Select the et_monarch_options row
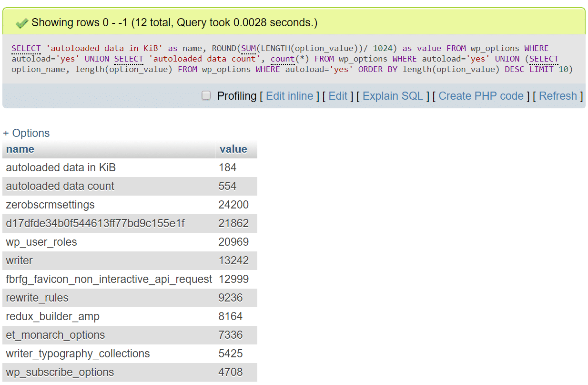Viewport: 588px width, 385px height. [95, 335]
